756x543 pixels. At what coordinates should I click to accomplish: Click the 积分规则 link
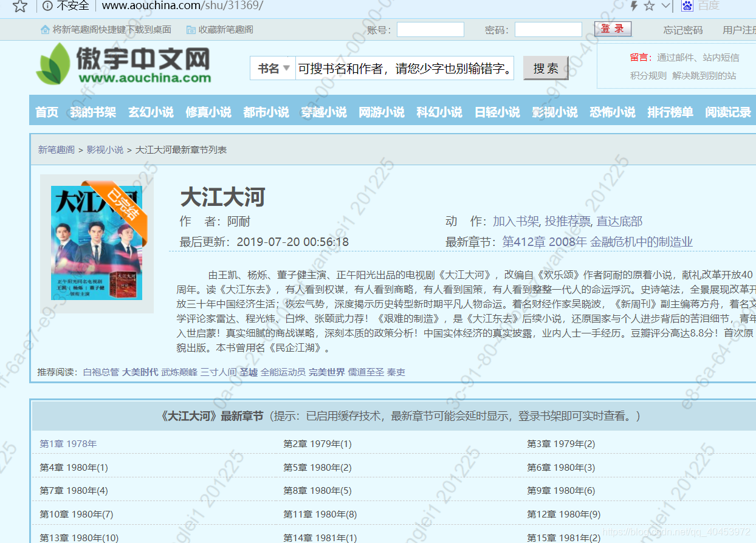[648, 76]
